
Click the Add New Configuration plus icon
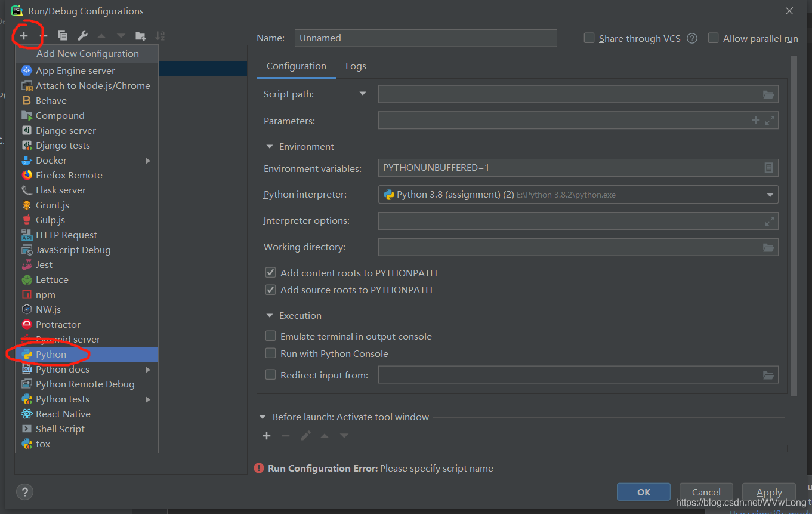coord(24,36)
